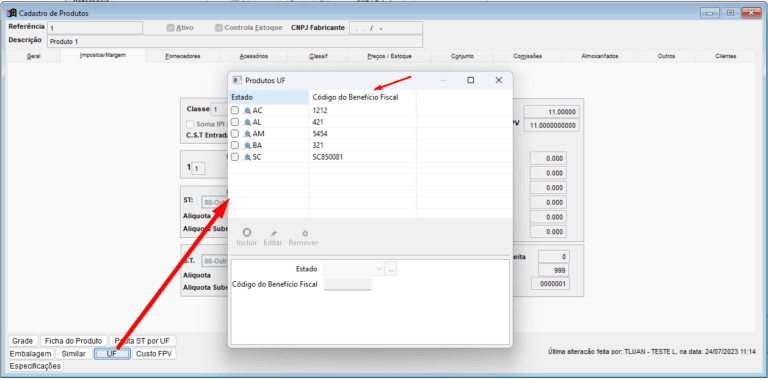Viewport: 768px width, 379px height.
Task: Click the 0000001 value field
Action: pos(551,284)
